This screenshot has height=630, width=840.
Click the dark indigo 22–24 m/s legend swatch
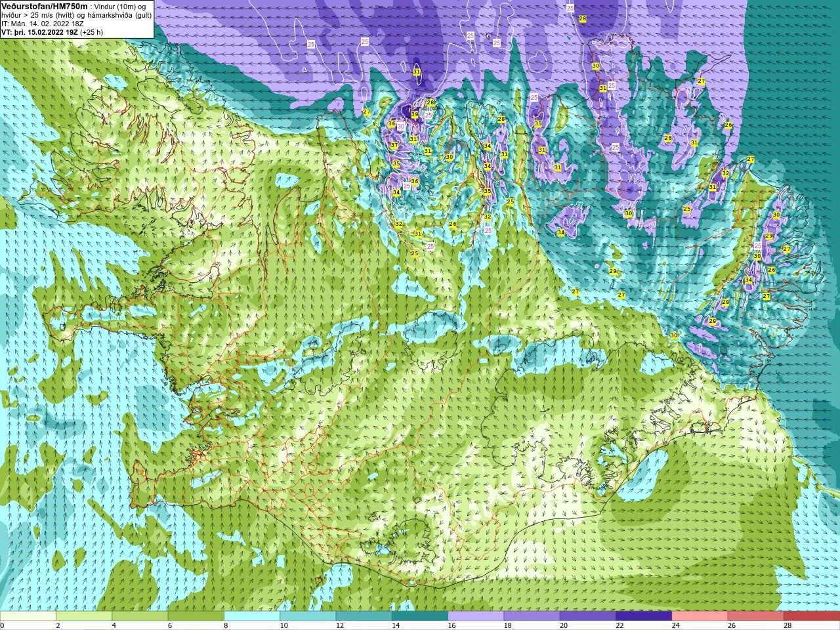point(644,616)
